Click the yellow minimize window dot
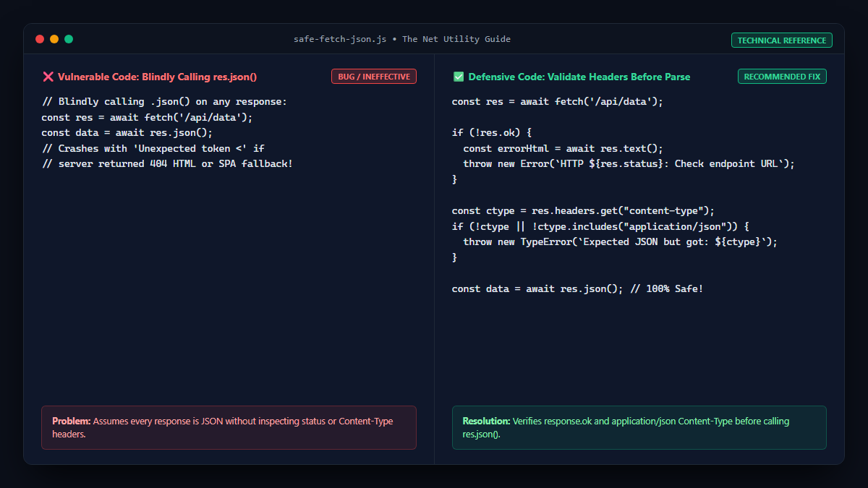 click(x=54, y=39)
